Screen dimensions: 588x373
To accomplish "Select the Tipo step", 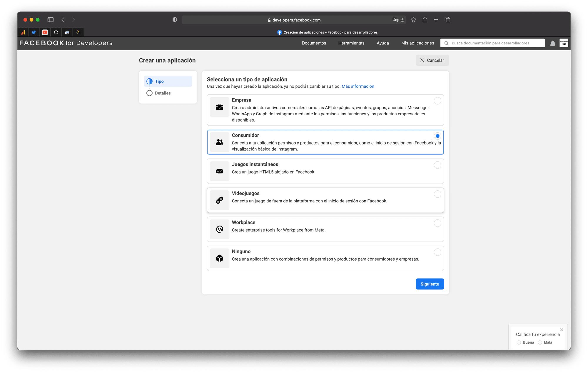I will [168, 81].
